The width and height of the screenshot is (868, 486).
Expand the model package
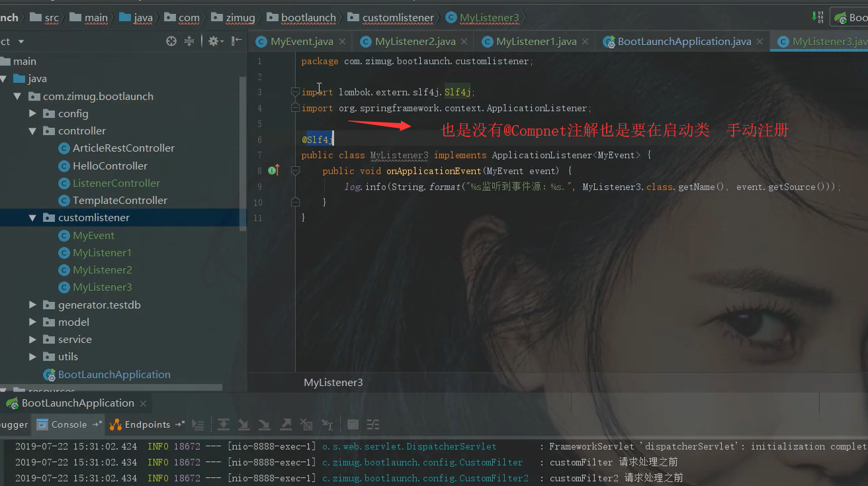[32, 322]
